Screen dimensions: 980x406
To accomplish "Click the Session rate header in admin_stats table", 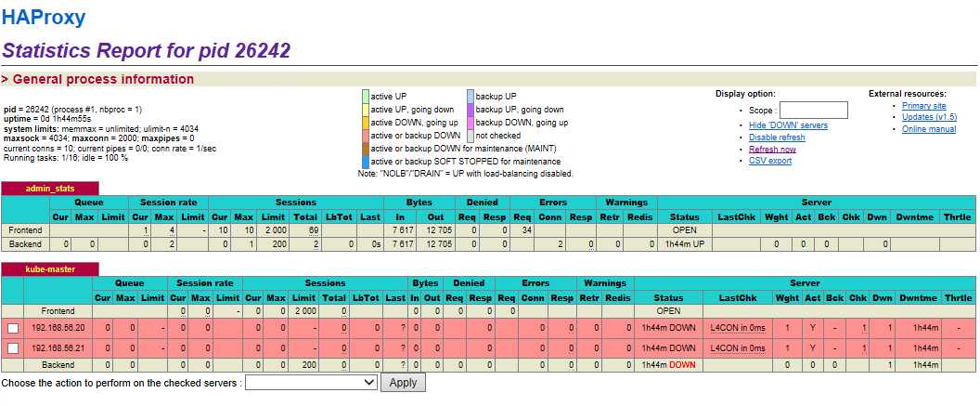I will coord(168,202).
